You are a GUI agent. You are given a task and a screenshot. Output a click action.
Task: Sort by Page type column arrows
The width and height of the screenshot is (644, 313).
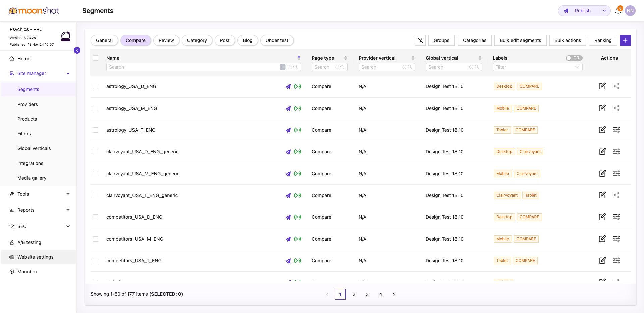tap(346, 58)
